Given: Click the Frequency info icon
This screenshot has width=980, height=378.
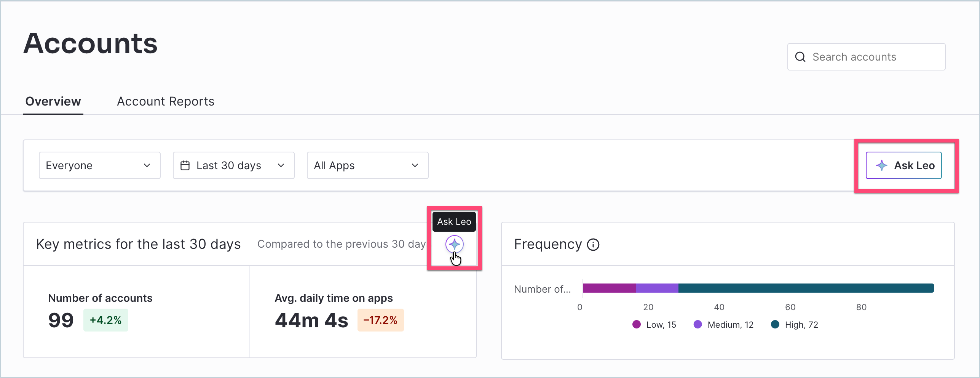Looking at the screenshot, I should pyautogui.click(x=593, y=245).
